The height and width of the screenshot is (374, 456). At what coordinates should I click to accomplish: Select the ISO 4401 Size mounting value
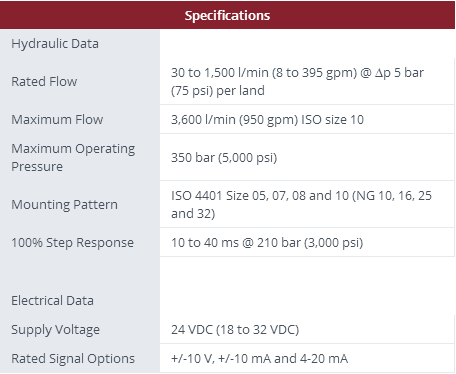coord(301,205)
